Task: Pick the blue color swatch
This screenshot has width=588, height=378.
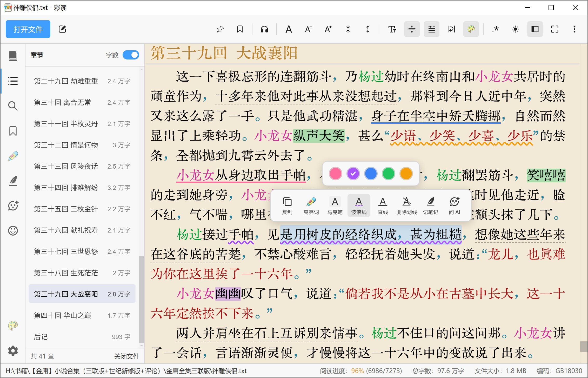Action: pyautogui.click(x=371, y=174)
